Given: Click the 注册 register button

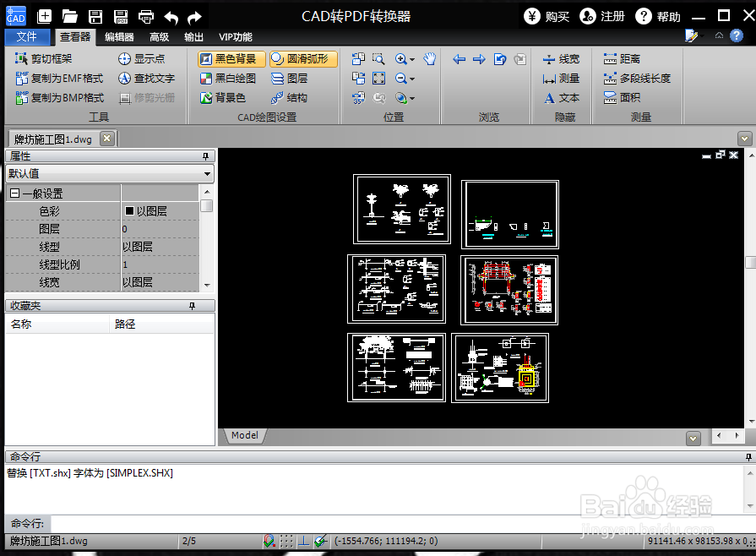Looking at the screenshot, I should [602, 16].
